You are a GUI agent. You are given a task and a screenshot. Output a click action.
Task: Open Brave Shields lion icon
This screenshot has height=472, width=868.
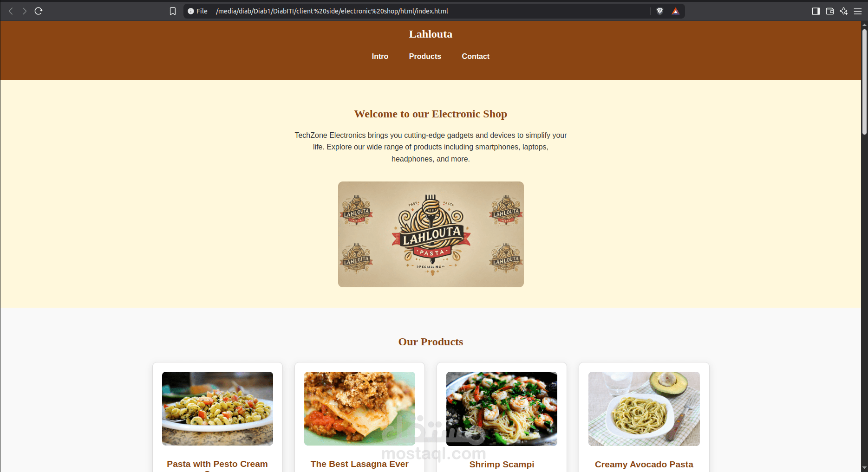(659, 11)
